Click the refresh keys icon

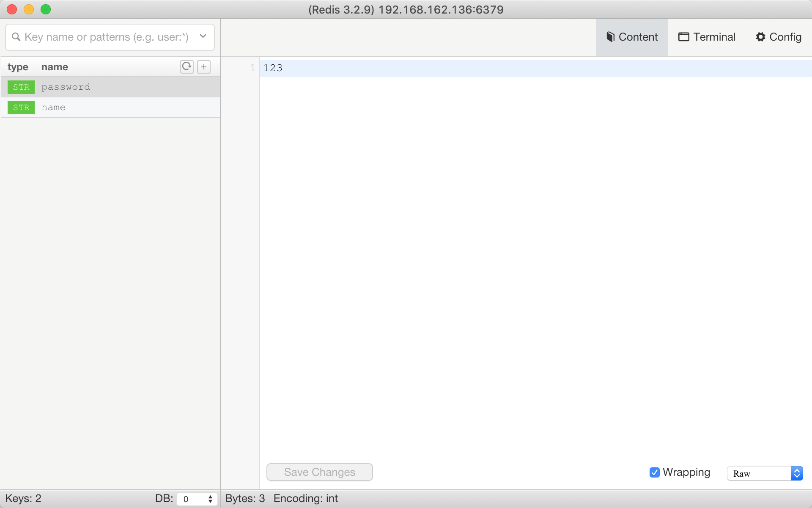(x=187, y=66)
